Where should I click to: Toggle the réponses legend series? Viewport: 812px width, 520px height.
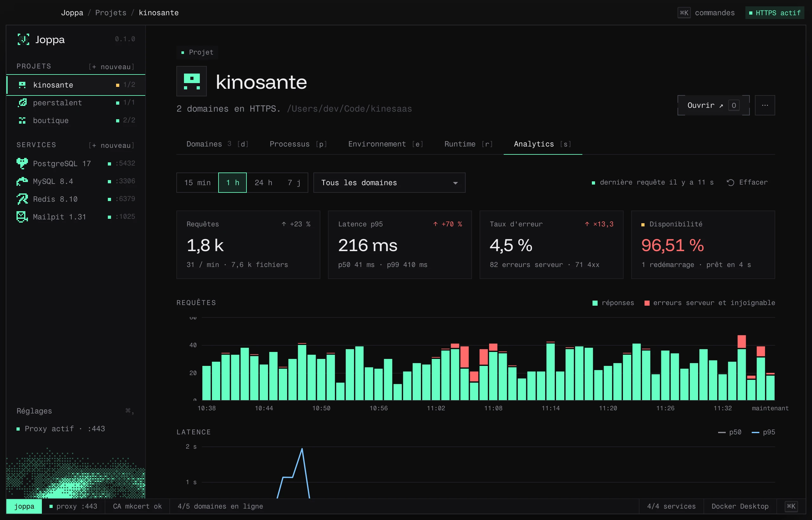point(613,303)
